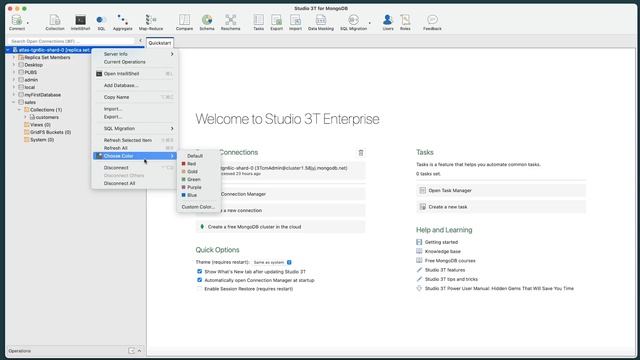Select the GridFS Buckets (0) folder
Image resolution: width=640 pixels, height=360 pixels.
[x=51, y=132]
